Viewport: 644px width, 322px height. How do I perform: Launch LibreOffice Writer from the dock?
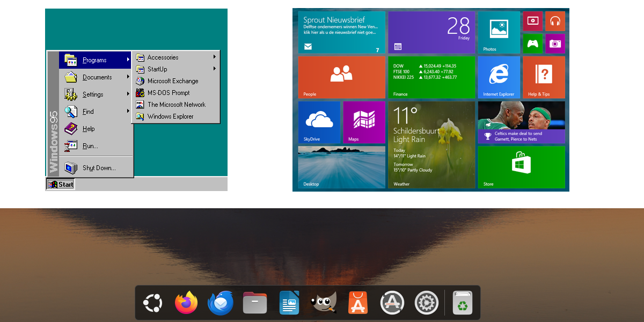coord(289,303)
